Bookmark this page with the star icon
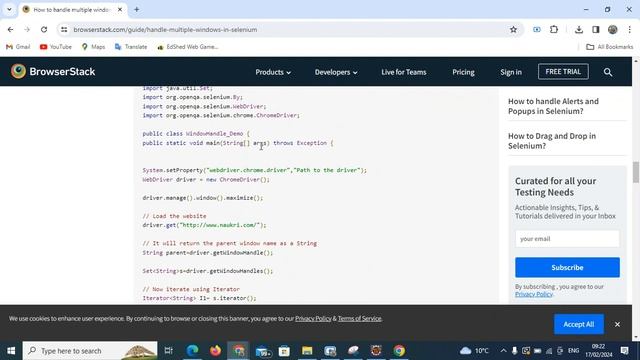Screen dimensions: 640x360 click(x=513, y=29)
